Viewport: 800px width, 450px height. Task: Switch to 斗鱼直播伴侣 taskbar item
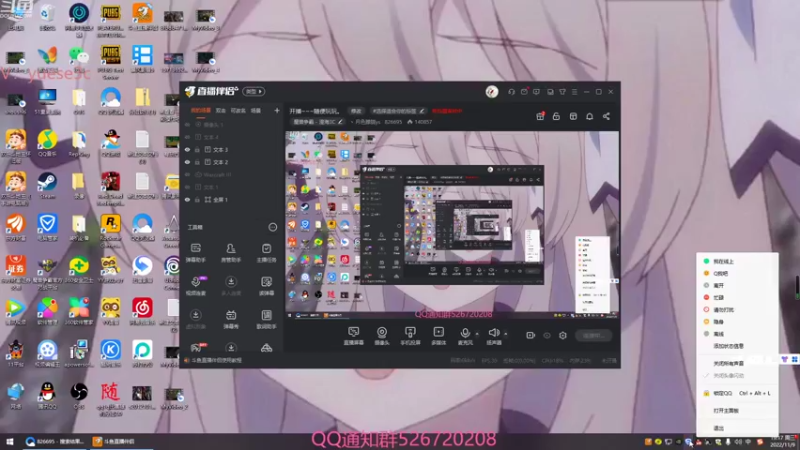(x=120, y=441)
